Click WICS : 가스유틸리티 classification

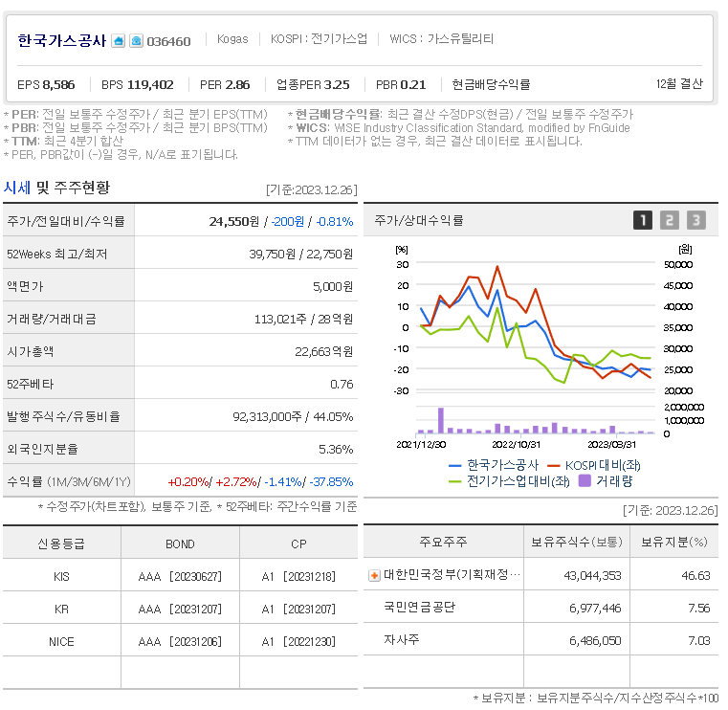(x=442, y=39)
